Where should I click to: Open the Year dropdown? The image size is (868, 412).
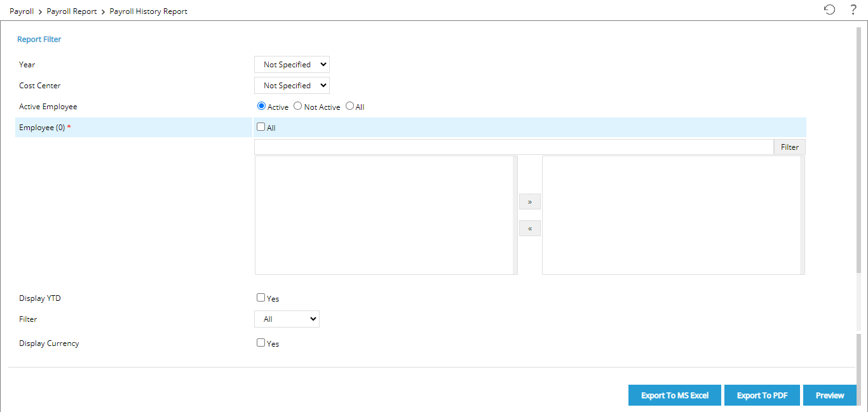coord(292,65)
